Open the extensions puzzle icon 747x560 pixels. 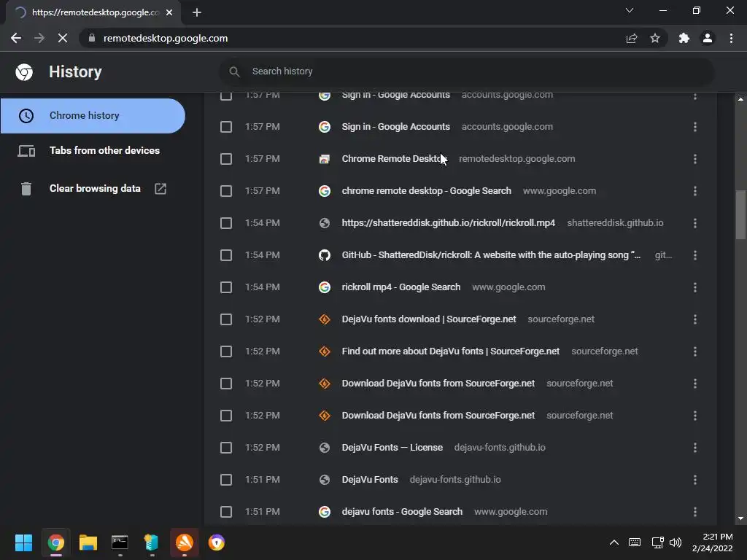pyautogui.click(x=684, y=38)
